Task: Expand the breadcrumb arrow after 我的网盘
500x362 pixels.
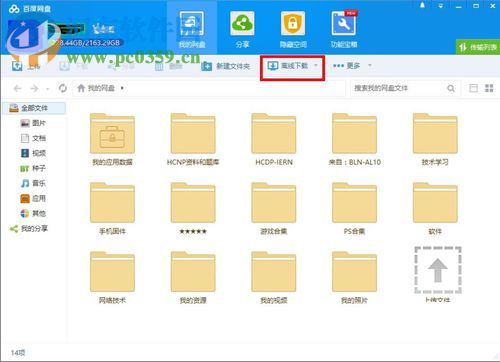Action: click(122, 88)
